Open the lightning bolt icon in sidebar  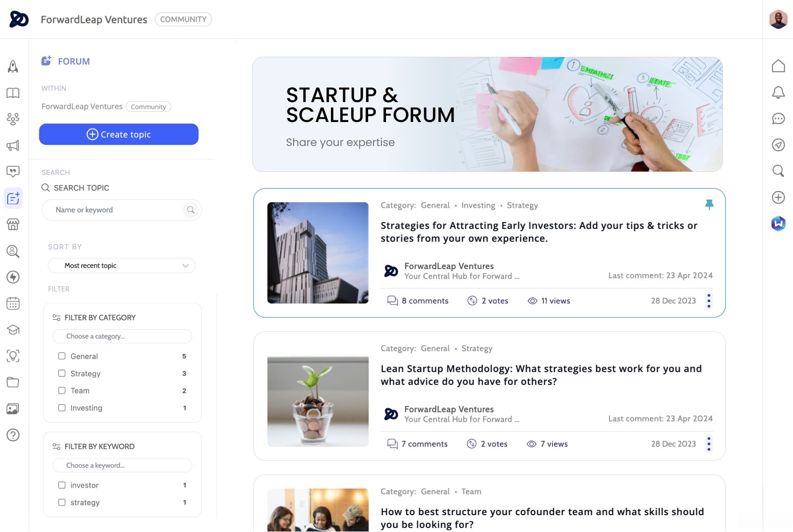tap(13, 277)
